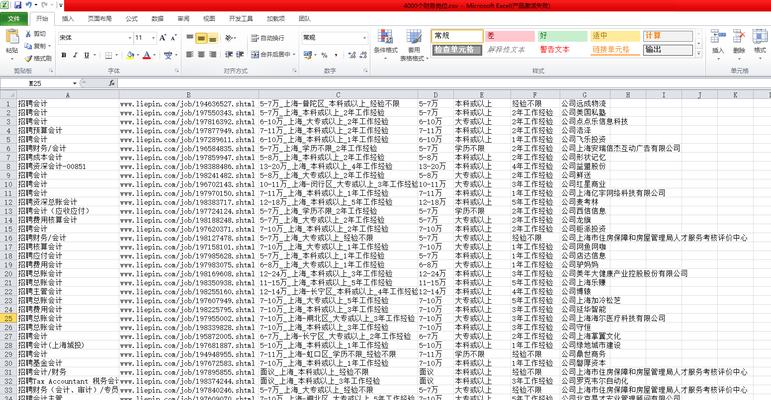Apply the Check Cell (检查单元格) style
Image resolution: width=771 pixels, height=400 pixels.
457,50
